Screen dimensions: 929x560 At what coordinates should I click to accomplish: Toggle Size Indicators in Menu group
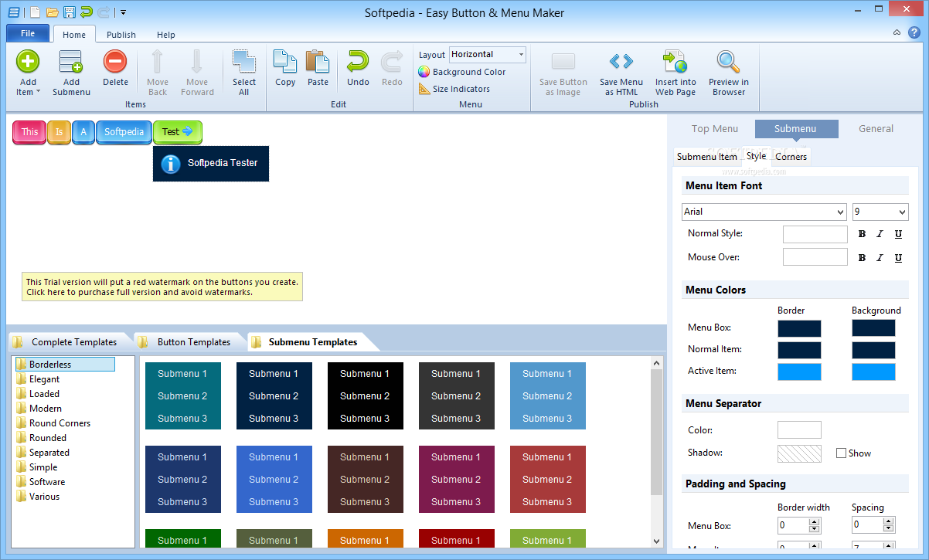point(454,89)
